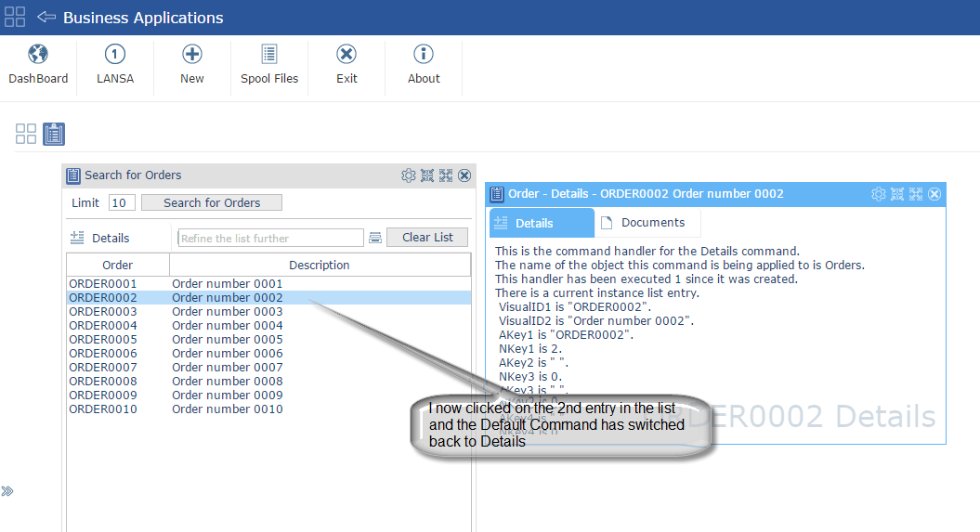Select row ORDER0003
The image size is (980, 532).
coord(268,312)
